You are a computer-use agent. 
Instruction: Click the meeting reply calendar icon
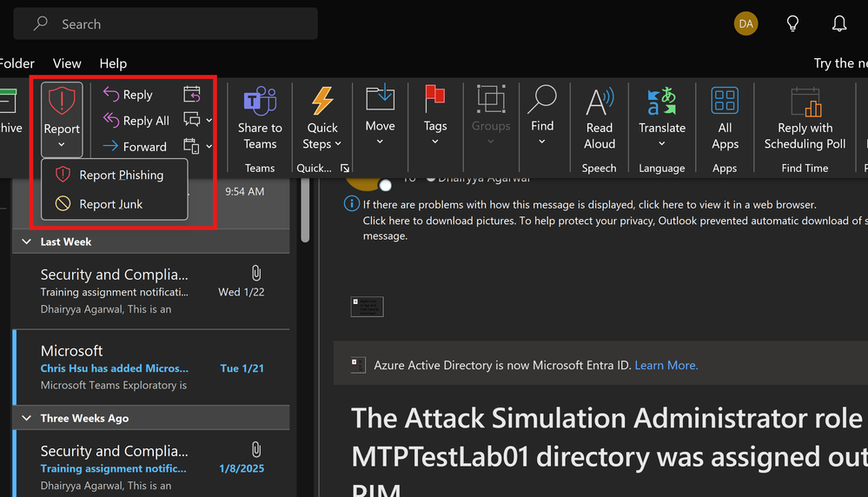pyautogui.click(x=191, y=94)
